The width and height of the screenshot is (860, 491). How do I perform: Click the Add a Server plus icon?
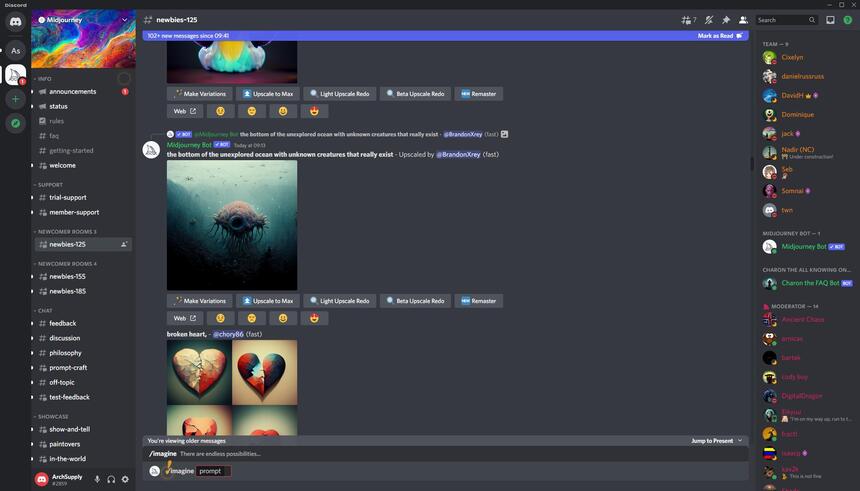pos(15,99)
